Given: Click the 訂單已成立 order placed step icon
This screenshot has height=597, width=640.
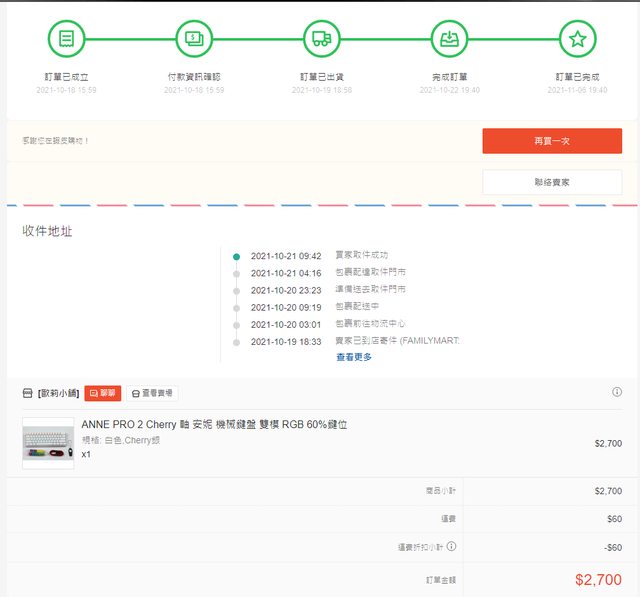Looking at the screenshot, I should (67, 40).
